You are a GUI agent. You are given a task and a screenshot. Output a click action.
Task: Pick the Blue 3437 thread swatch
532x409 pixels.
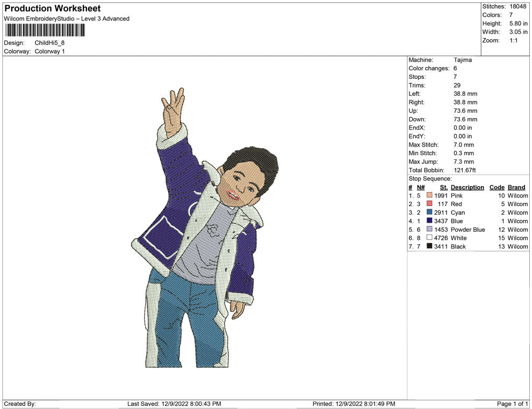(429, 221)
